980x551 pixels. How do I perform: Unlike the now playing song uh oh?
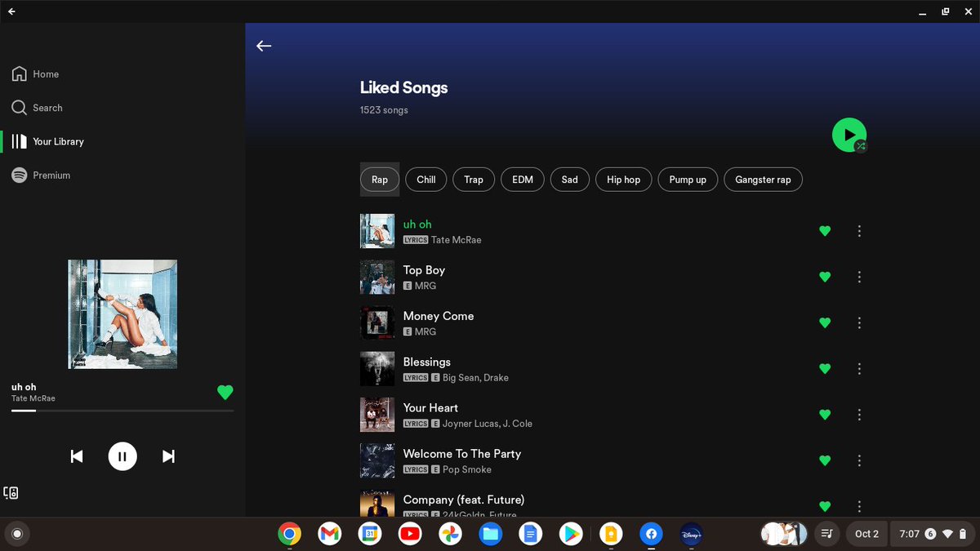225,393
